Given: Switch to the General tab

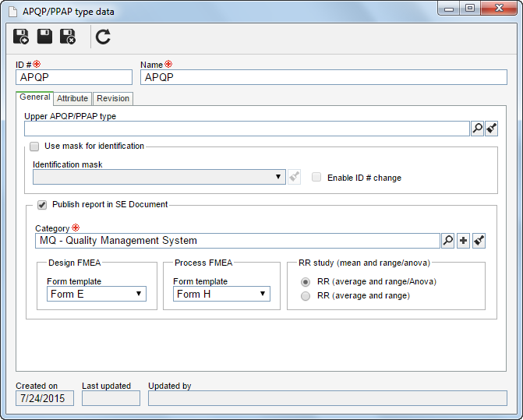Looking at the screenshot, I should pyautogui.click(x=35, y=97).
